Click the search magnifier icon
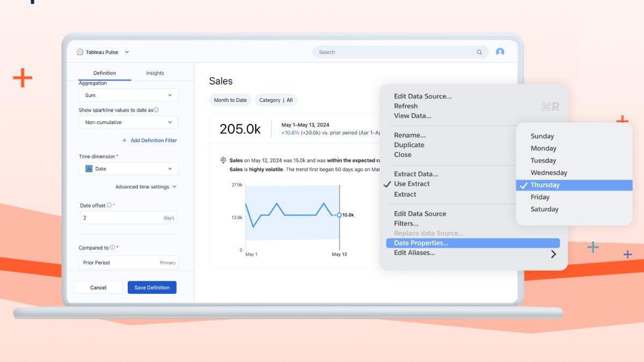 (479, 52)
